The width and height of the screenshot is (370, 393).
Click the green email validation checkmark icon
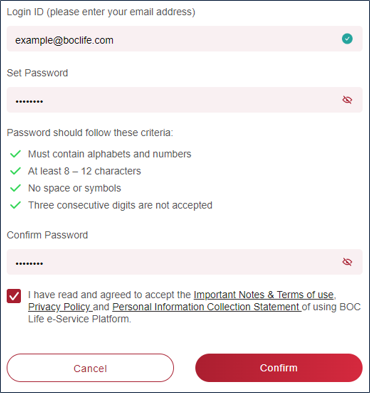point(347,39)
